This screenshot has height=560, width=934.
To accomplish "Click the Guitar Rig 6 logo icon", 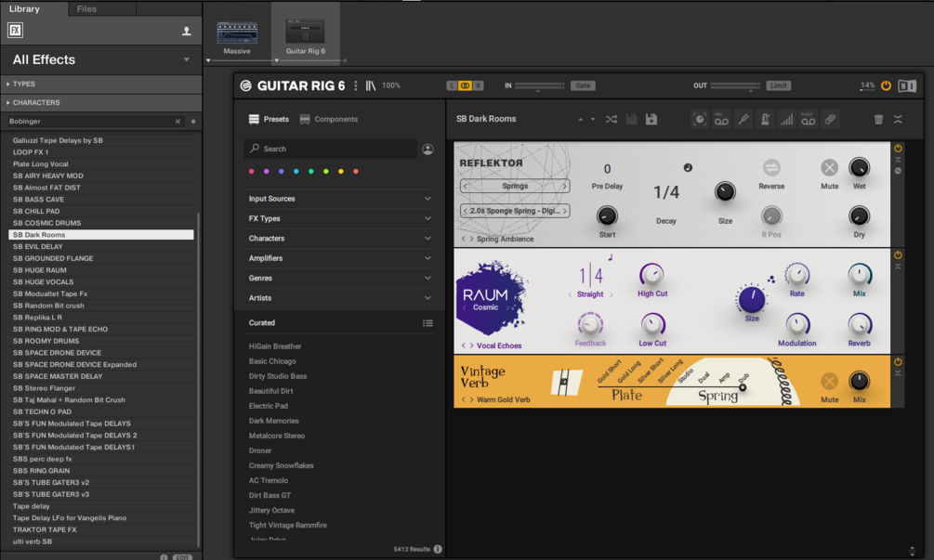I will [x=245, y=85].
